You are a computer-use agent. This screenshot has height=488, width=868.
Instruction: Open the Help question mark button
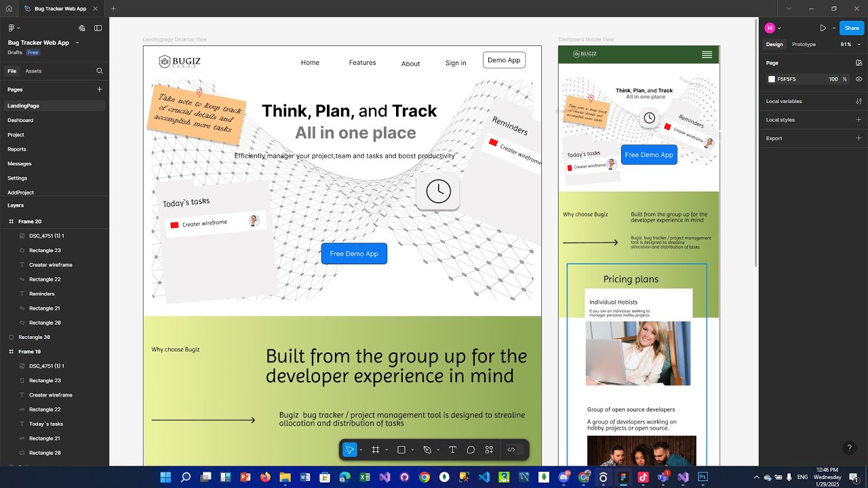coord(849,448)
